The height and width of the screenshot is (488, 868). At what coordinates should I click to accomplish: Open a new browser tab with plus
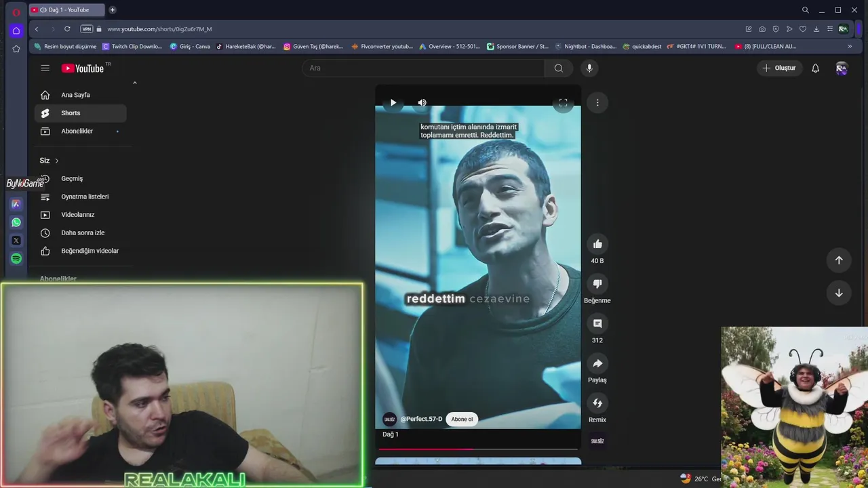[x=113, y=10]
